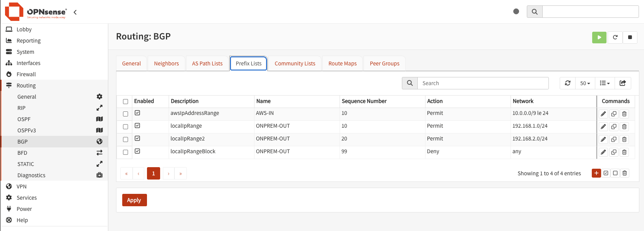Open the Community Lists tab
The width and height of the screenshot is (644, 231).
point(295,63)
